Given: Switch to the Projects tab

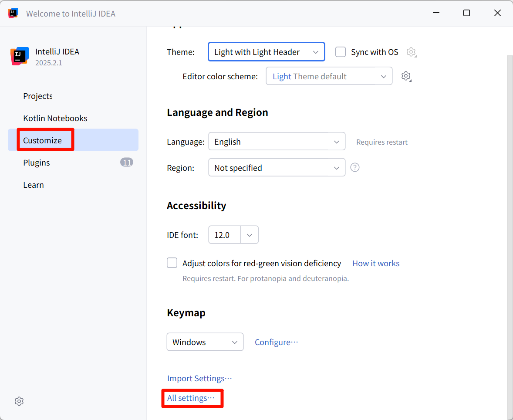Looking at the screenshot, I should pyautogui.click(x=38, y=96).
